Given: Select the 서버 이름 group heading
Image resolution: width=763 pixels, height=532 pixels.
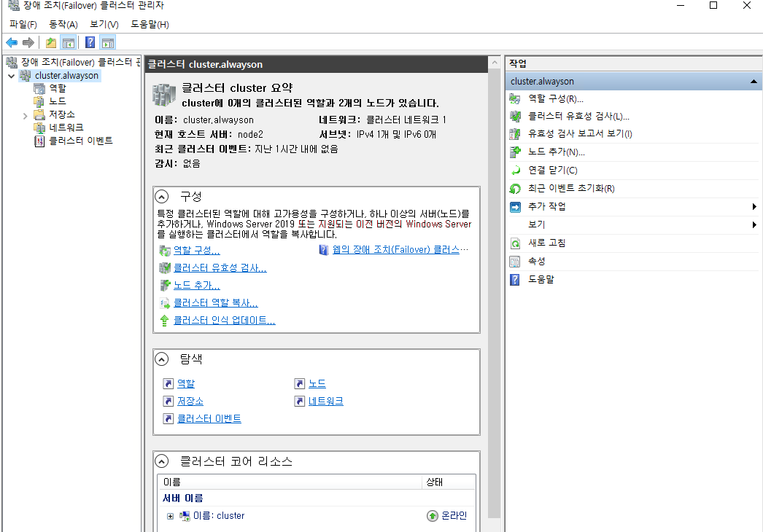Looking at the screenshot, I should [183, 498].
